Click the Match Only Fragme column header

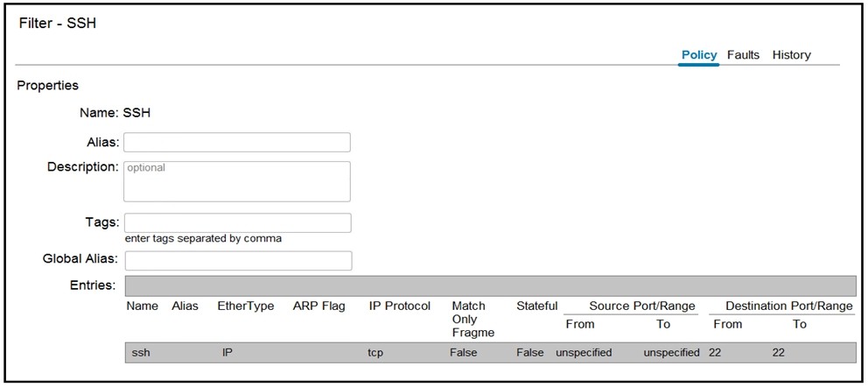[472, 320]
